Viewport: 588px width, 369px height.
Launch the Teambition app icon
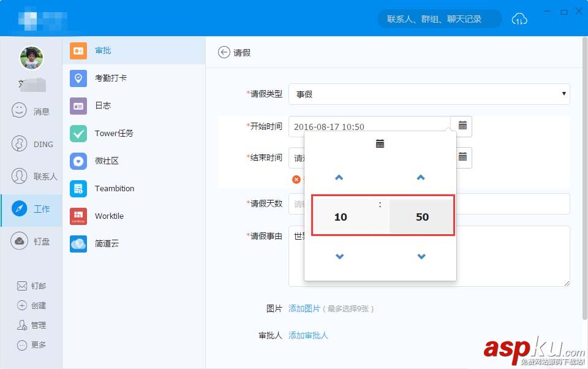[78, 188]
